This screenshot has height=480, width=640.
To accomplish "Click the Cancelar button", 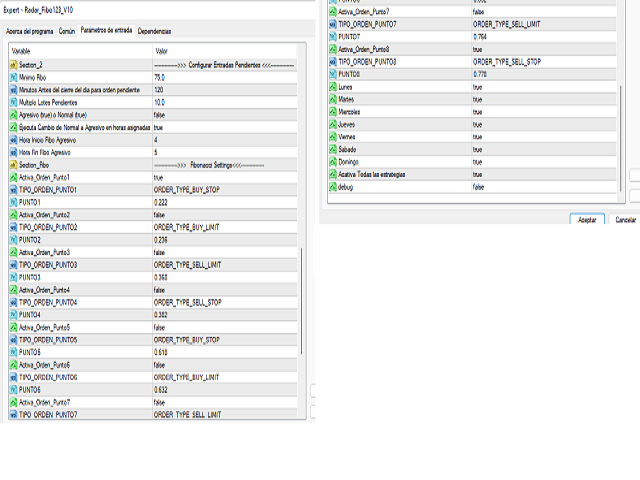I will coord(625,220).
